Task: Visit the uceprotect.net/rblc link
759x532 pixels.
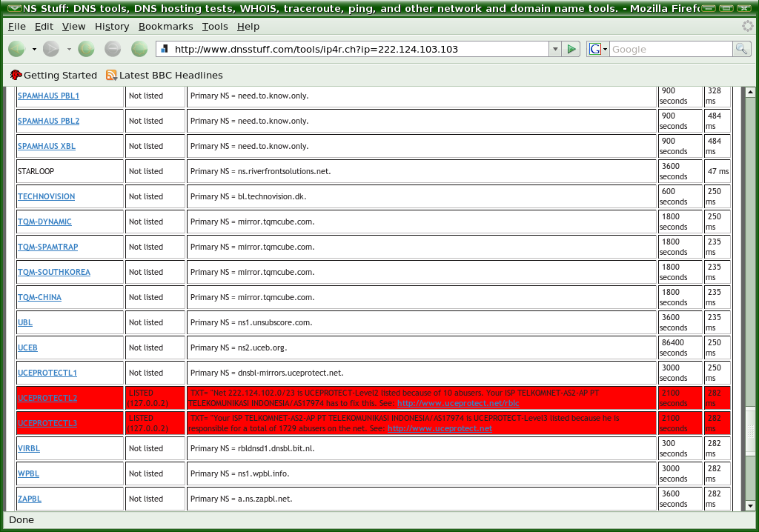Action: click(458, 403)
